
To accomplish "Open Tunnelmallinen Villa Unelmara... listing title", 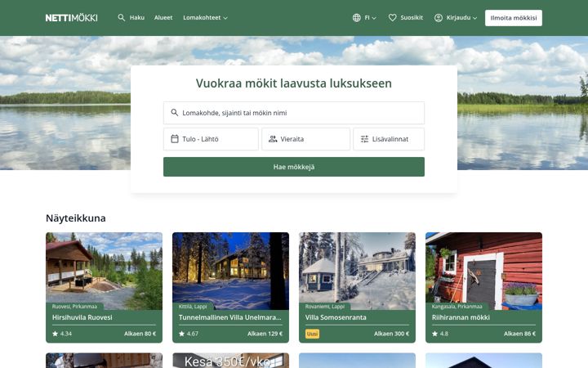I will click(x=229, y=317).
